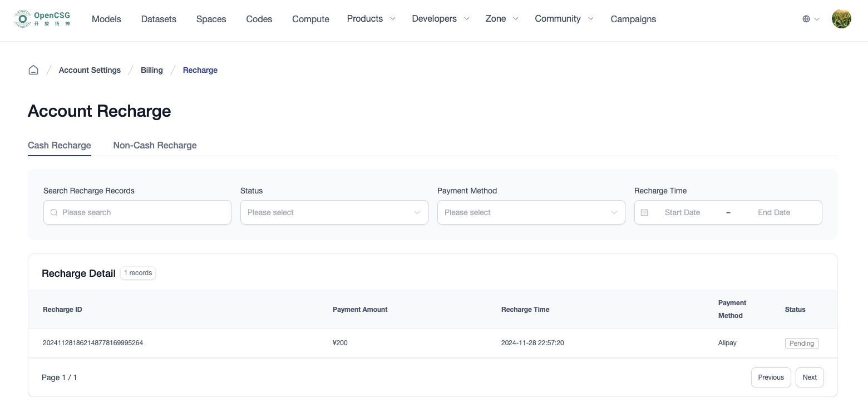Click the calendar icon in Recharge Time
Image resolution: width=868 pixels, height=408 pixels.
point(644,212)
